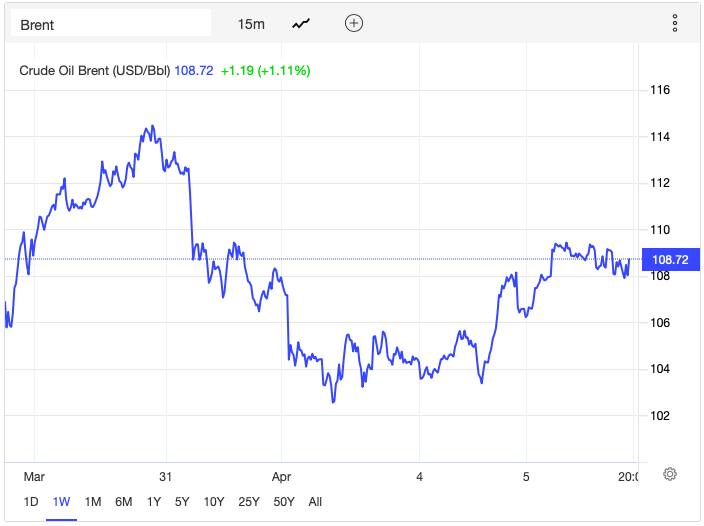Select the 1D time range
Screen dimensions: 704x526
click(31, 501)
